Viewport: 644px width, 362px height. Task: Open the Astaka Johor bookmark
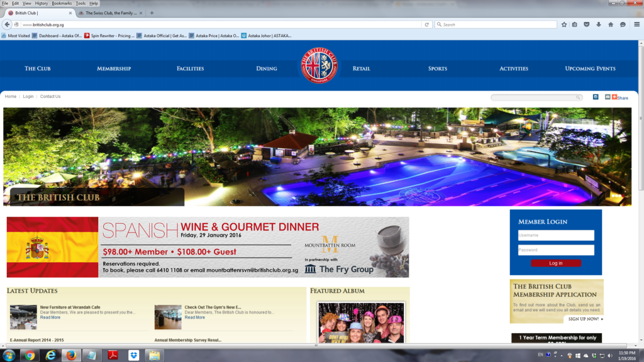pyautogui.click(x=266, y=36)
